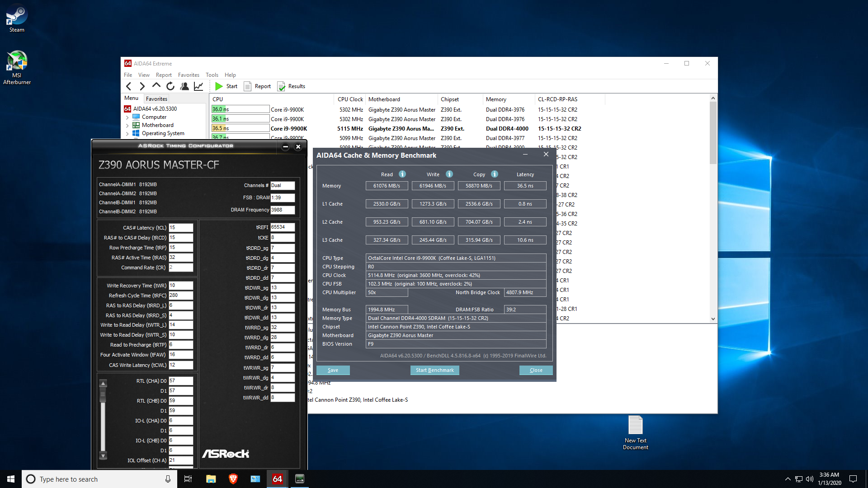
Task: Expand the Computer tree node
Action: [127, 117]
